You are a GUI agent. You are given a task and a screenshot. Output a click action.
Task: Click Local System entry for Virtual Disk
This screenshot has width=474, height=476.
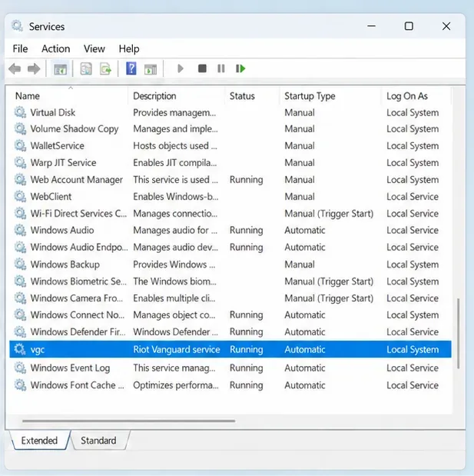413,112
